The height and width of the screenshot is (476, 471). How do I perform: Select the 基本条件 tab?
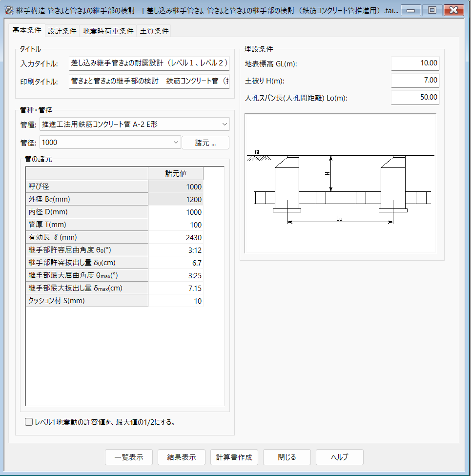point(26,30)
